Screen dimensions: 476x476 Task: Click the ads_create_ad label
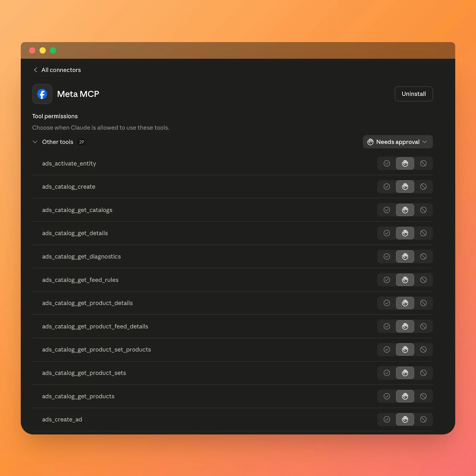pyautogui.click(x=62, y=419)
